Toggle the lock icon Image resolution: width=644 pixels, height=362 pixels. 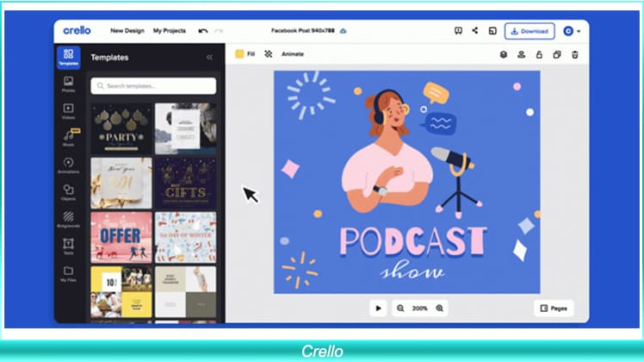pyautogui.click(x=539, y=54)
